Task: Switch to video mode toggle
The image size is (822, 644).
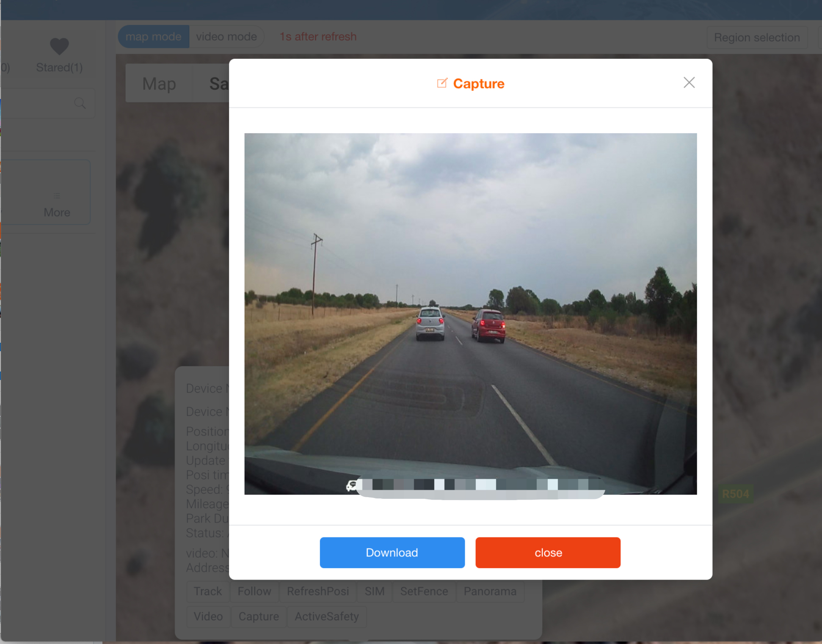Action: [226, 36]
